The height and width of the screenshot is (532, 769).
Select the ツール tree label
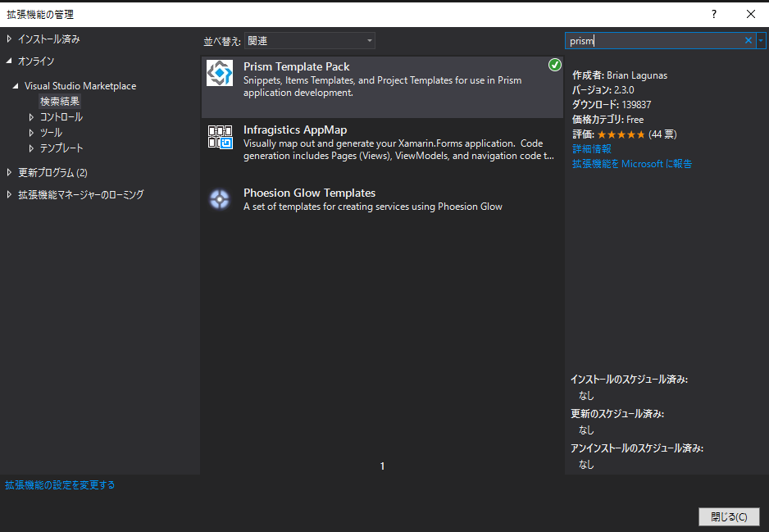point(51,133)
